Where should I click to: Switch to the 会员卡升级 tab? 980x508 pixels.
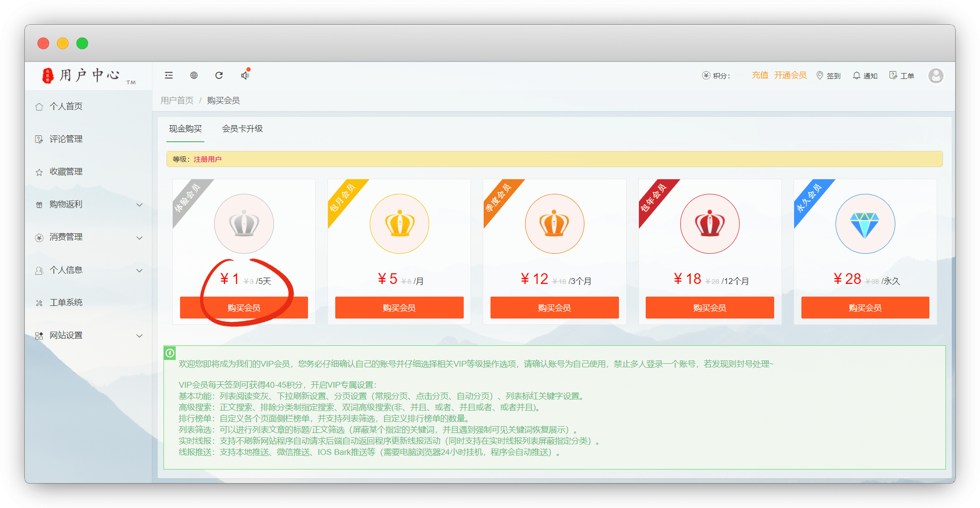[242, 129]
